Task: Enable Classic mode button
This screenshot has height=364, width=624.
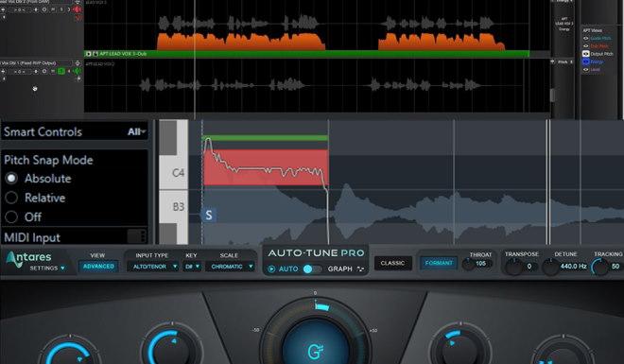Action: click(392, 263)
